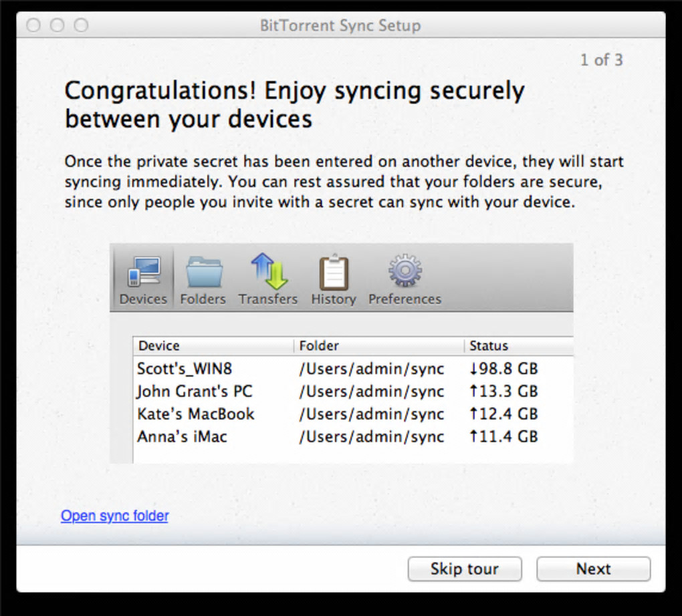
Task: Click the Folder column header
Action: [319, 346]
